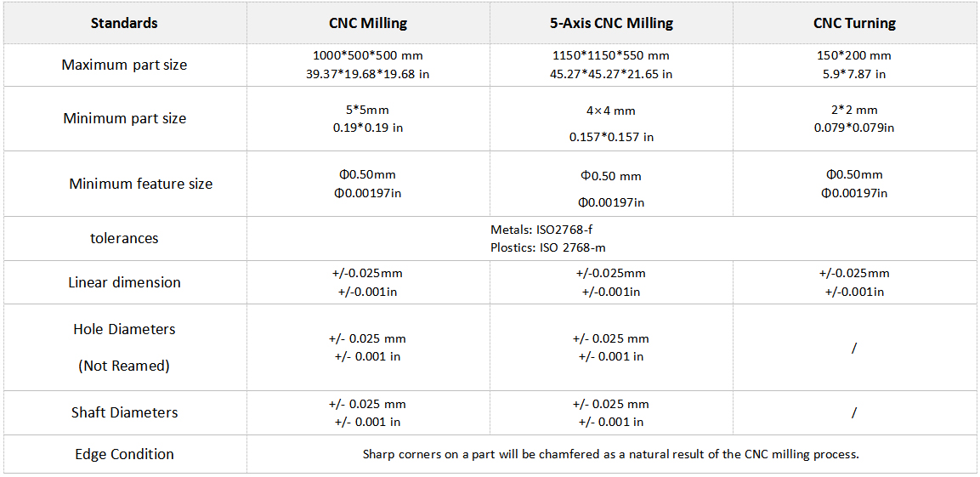Select the 1150*1150*550 mm cell
The height and width of the screenshot is (477, 980).
(611, 55)
